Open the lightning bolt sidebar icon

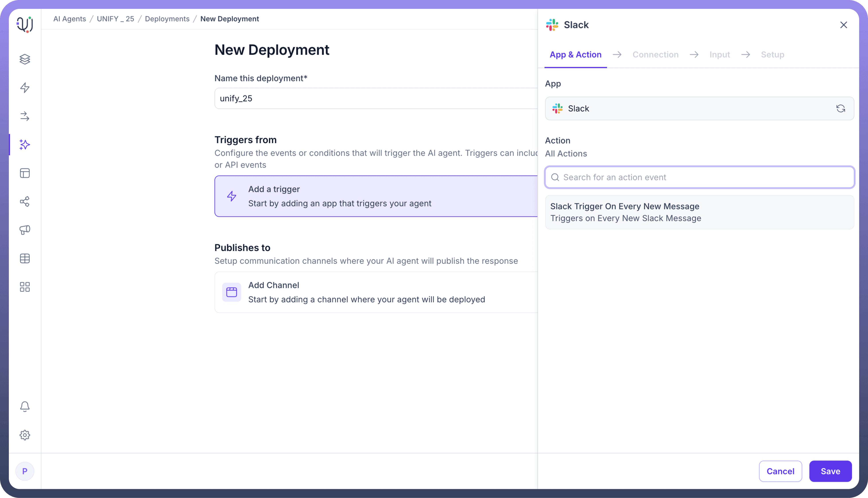pos(25,88)
